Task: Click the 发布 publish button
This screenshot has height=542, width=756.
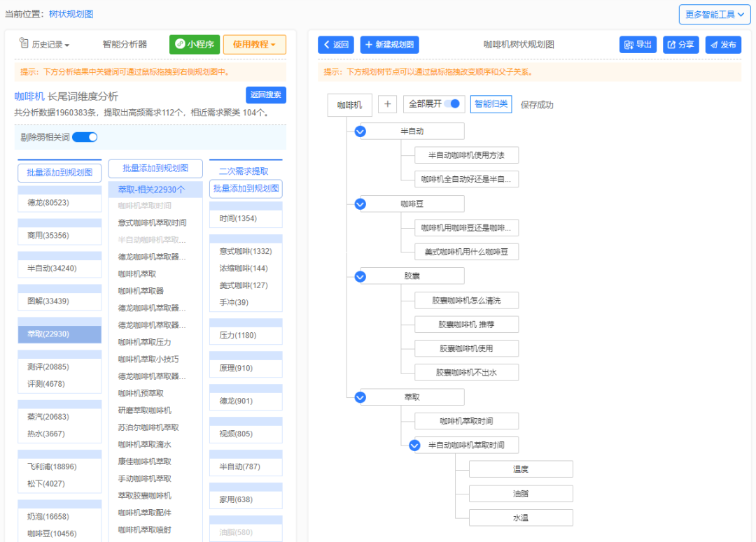Action: click(x=723, y=45)
